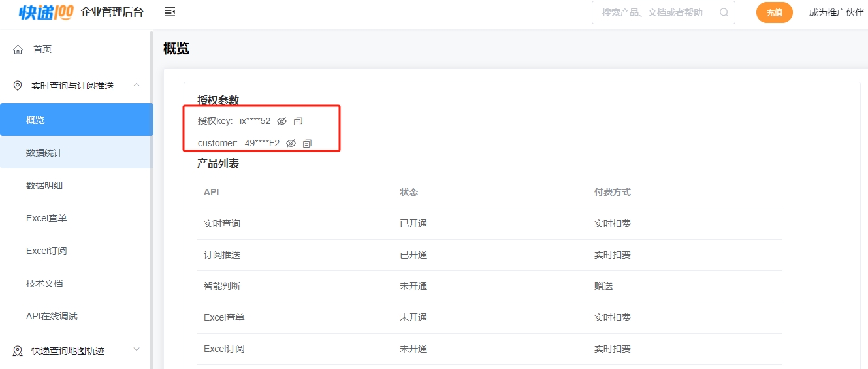The image size is (868, 369).
Task: Click the 概览 page heading
Action: pos(176,48)
